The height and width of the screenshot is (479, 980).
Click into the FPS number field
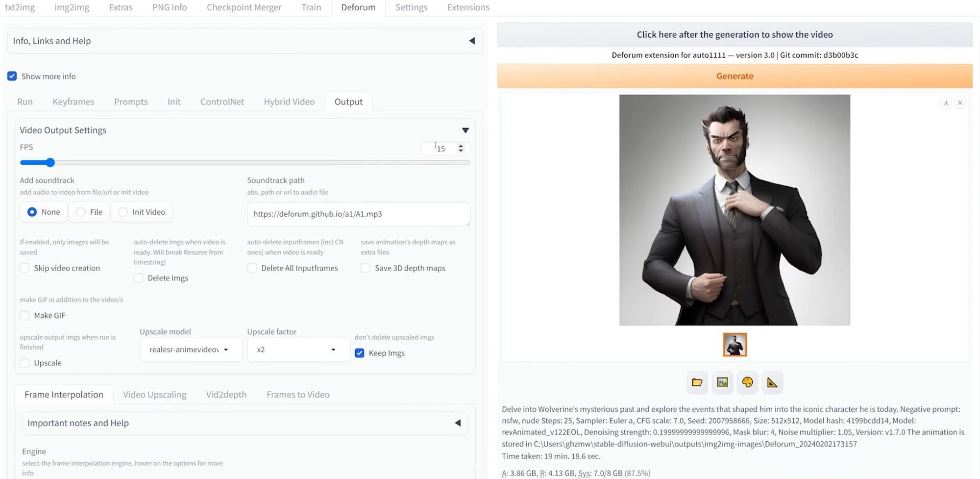click(x=441, y=148)
